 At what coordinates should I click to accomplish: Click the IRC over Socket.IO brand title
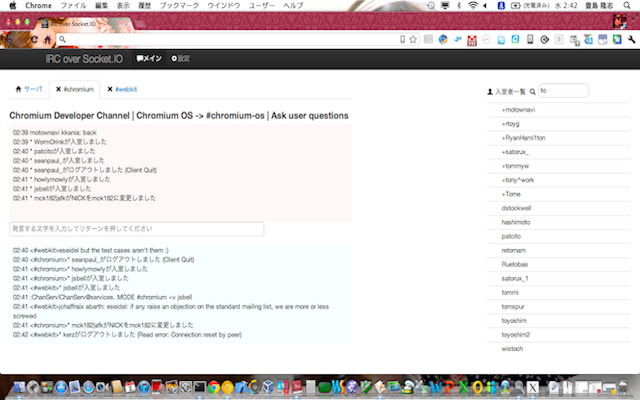click(x=84, y=59)
